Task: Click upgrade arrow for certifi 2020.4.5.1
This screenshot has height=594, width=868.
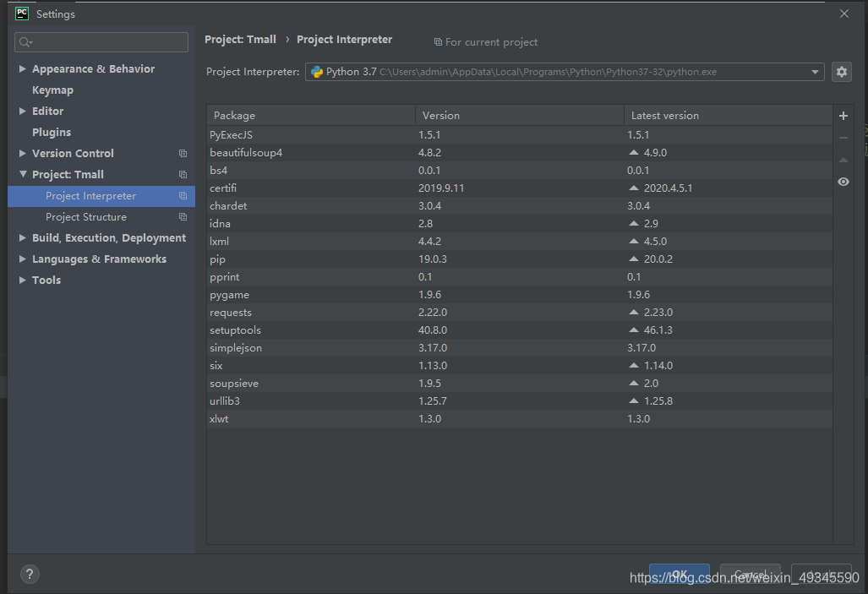Action: click(634, 188)
